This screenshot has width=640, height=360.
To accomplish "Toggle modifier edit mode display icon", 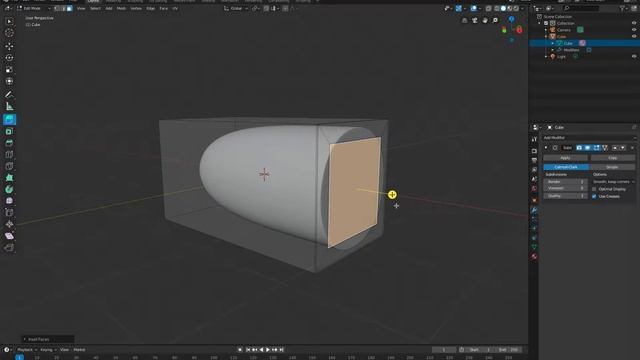I will pos(596,148).
